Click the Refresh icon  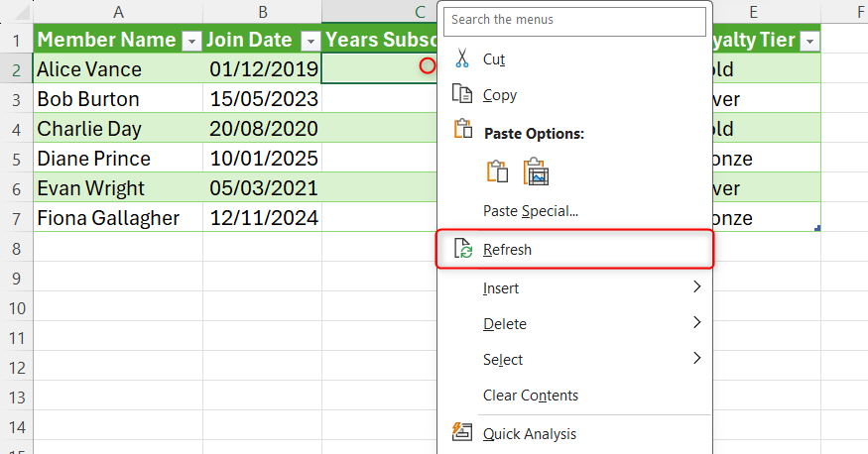[463, 249]
